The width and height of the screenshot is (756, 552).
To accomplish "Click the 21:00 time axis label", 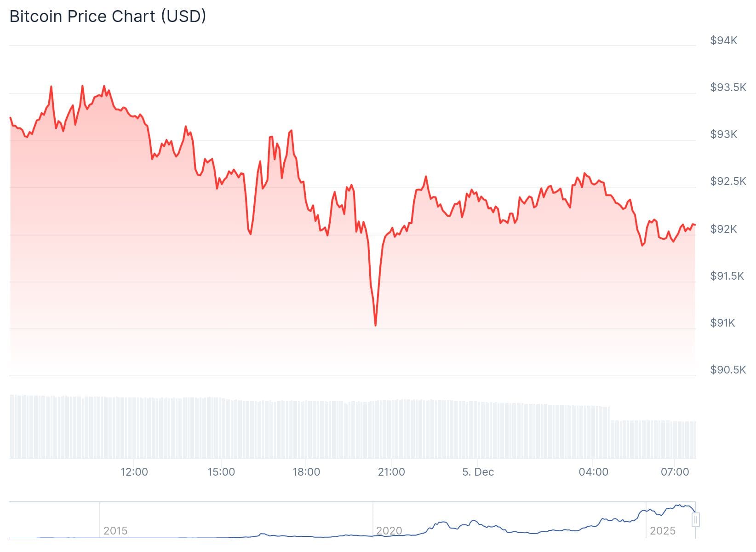I will pyautogui.click(x=391, y=472).
